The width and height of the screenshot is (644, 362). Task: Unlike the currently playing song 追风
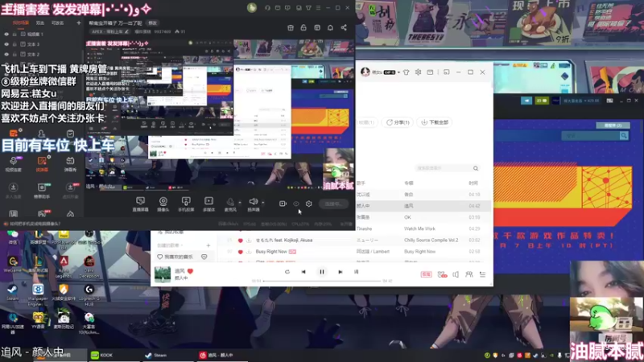[x=190, y=271]
